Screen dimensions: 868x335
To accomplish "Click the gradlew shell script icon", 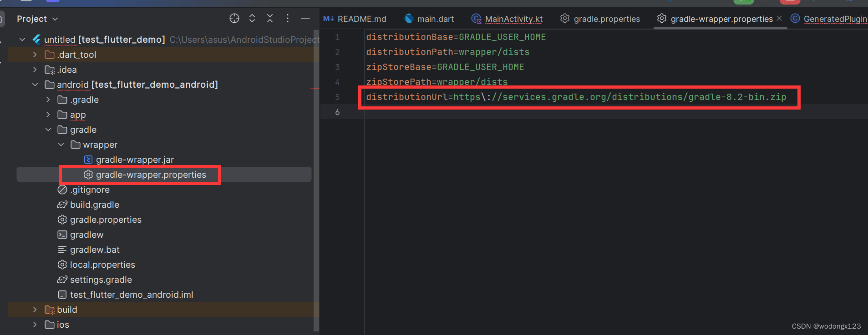I will click(x=62, y=235).
